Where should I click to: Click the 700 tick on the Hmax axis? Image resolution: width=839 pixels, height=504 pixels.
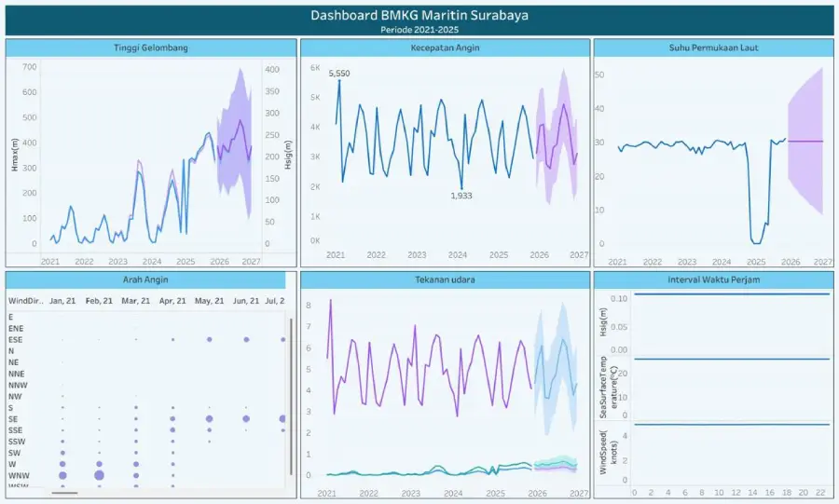[x=30, y=67]
